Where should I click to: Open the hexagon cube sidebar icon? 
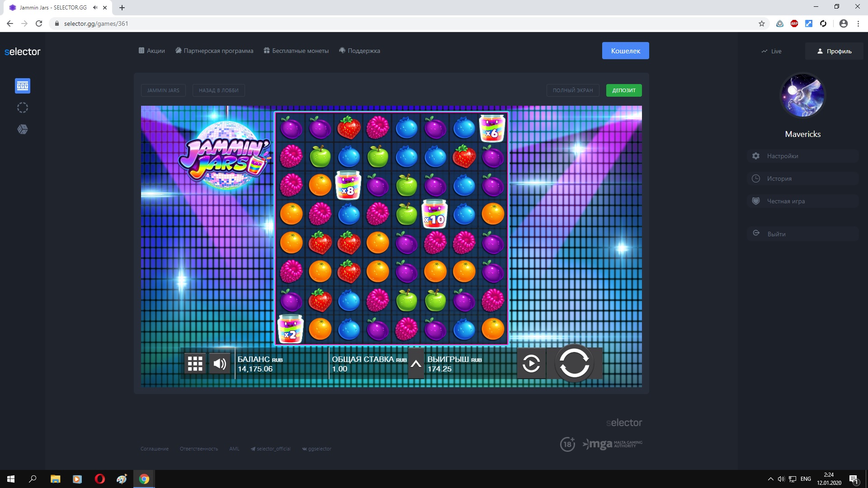(x=23, y=130)
